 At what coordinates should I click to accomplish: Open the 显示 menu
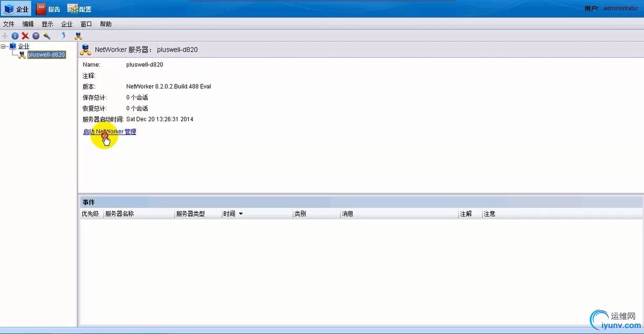click(47, 24)
